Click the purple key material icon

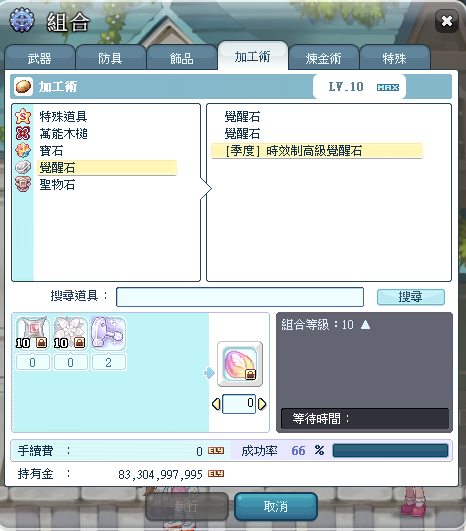pos(108,333)
